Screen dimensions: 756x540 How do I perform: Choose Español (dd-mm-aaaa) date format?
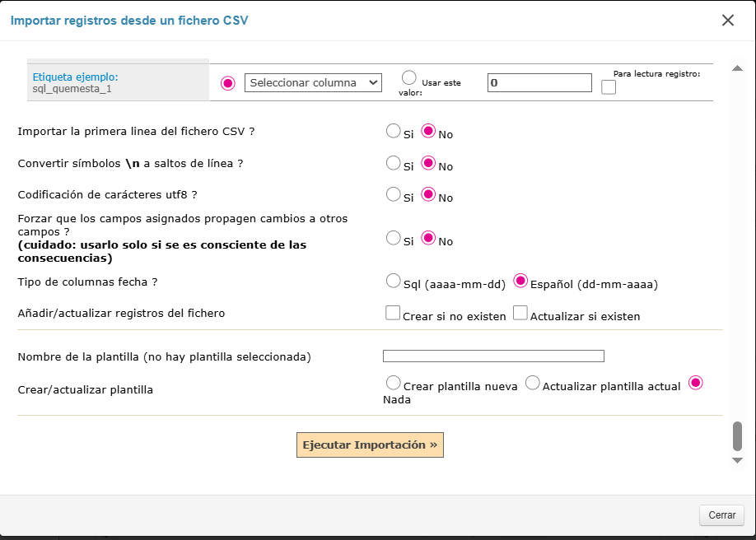(x=520, y=282)
